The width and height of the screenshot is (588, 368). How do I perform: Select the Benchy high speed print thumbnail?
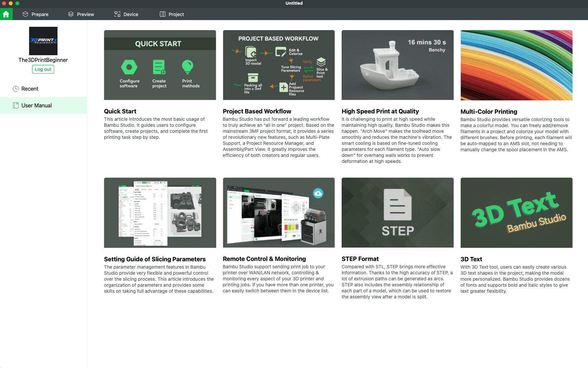pyautogui.click(x=397, y=65)
